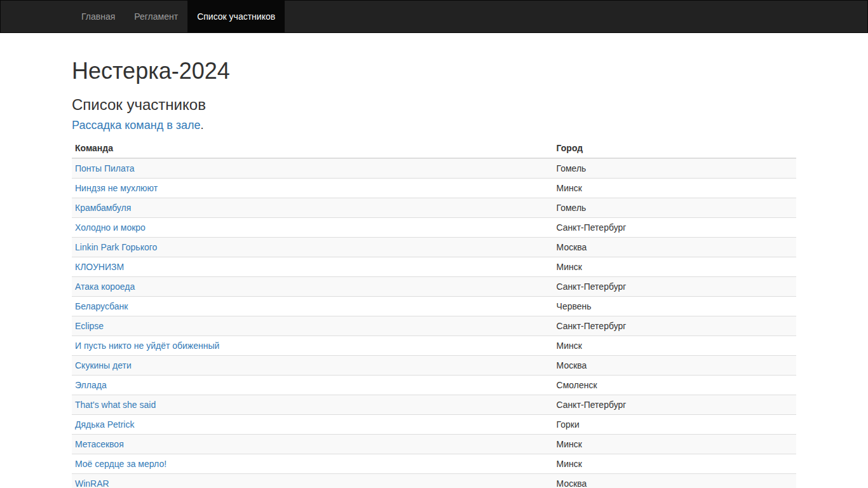Screen dimensions: 868x488
Task: Open team Ниндзя не мухлюют
Action: (x=116, y=188)
